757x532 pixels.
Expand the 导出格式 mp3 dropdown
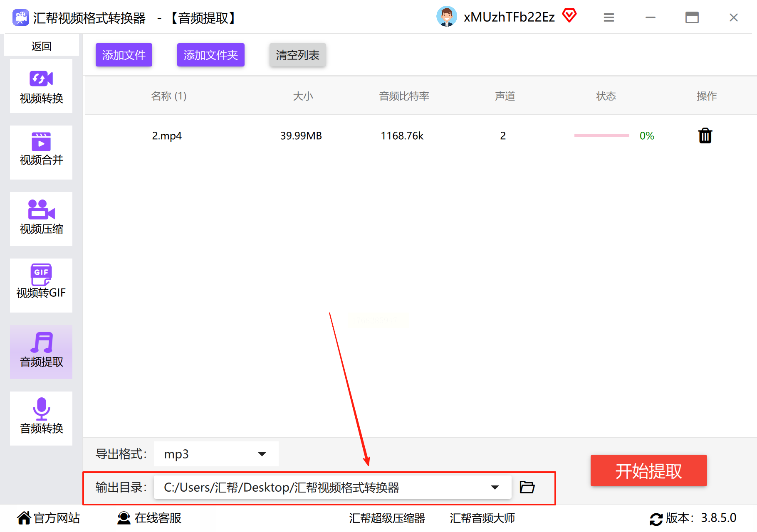pyautogui.click(x=216, y=454)
